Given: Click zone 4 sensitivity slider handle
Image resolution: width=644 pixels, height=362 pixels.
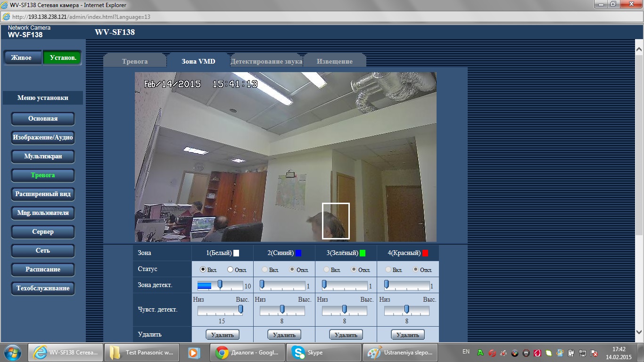Looking at the screenshot, I should tap(406, 309).
